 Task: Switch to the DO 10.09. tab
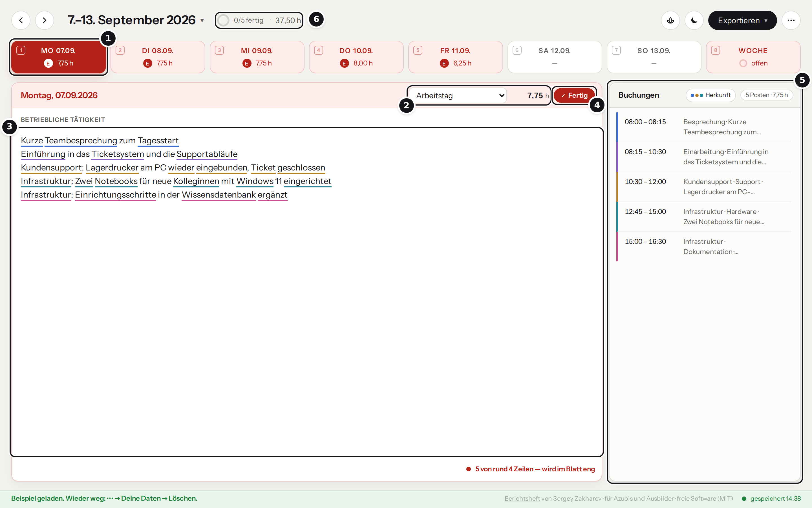pos(356,57)
